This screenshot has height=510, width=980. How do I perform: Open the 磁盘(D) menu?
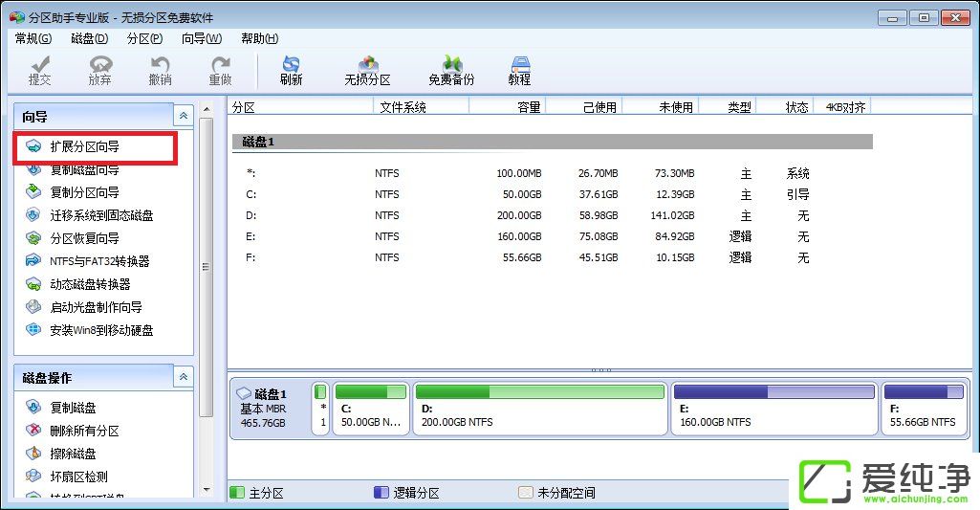click(89, 39)
